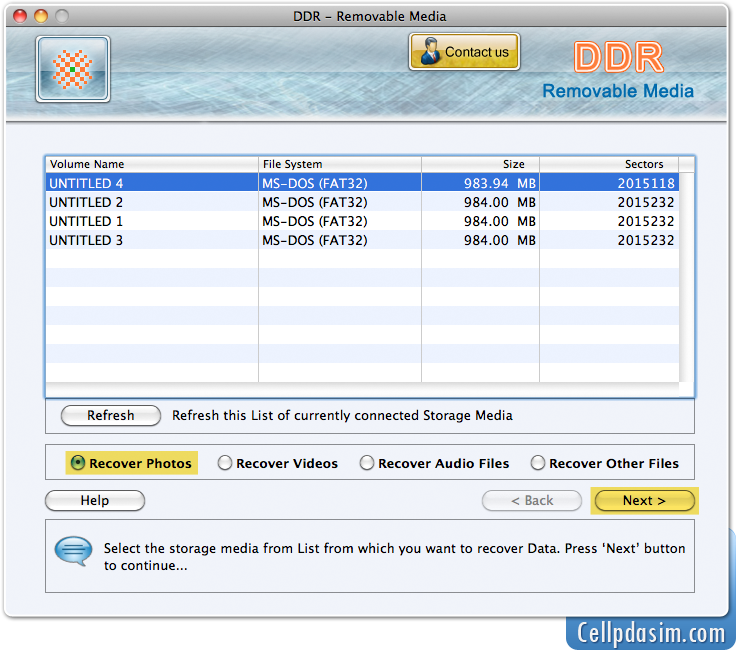Select the UNTITLED 2 volume row
This screenshot has height=650, width=736.
[362, 202]
